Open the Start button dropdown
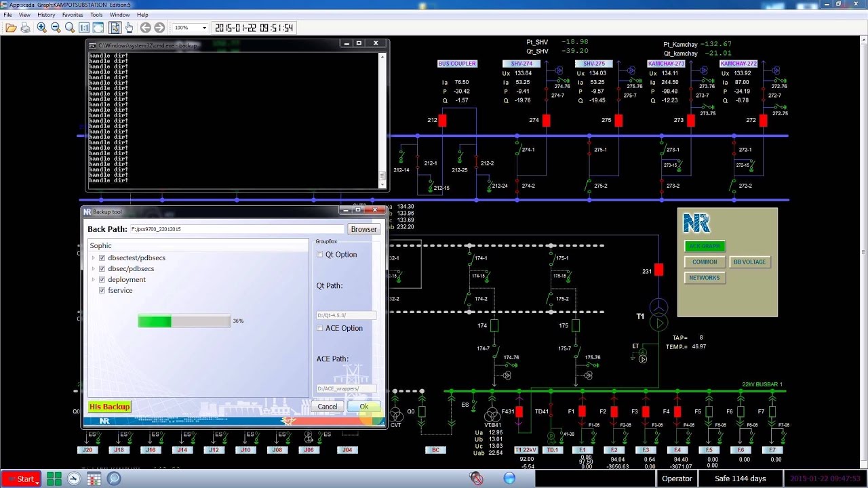Screen dimensions: 868x488 point(37,482)
